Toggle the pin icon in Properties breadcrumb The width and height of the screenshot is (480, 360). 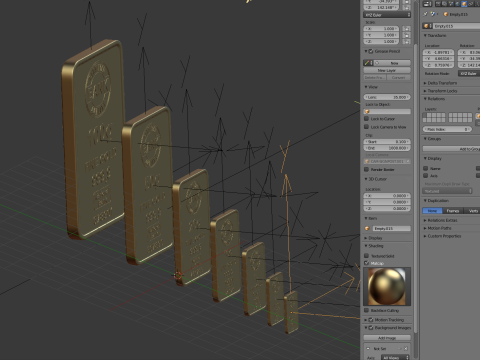point(425,14)
